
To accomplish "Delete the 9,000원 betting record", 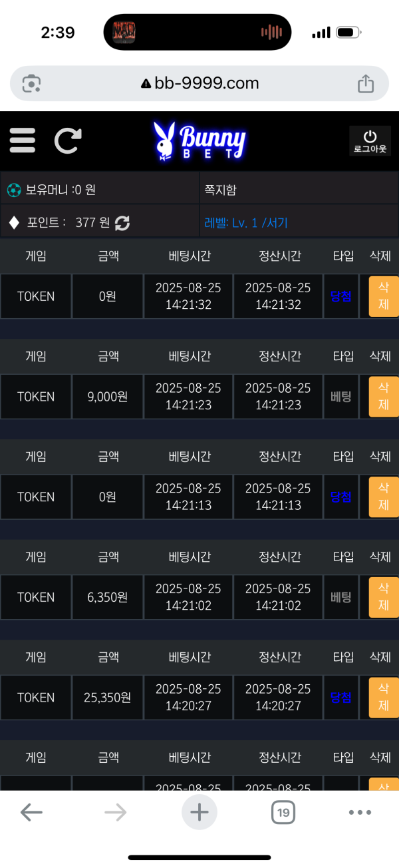I will 384,397.
